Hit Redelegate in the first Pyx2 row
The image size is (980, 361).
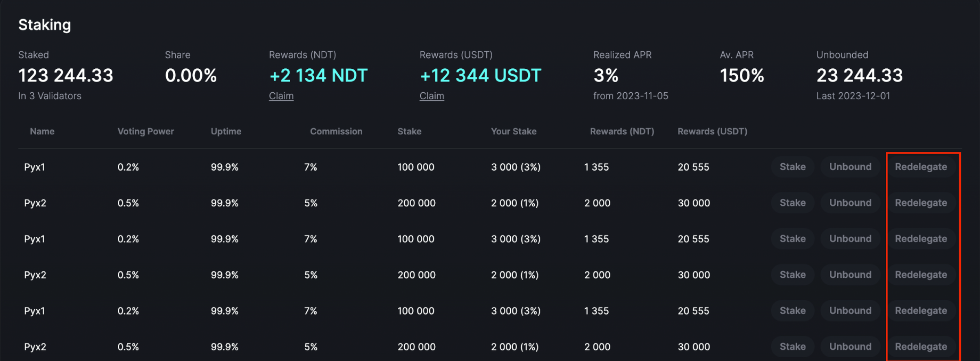coord(920,203)
